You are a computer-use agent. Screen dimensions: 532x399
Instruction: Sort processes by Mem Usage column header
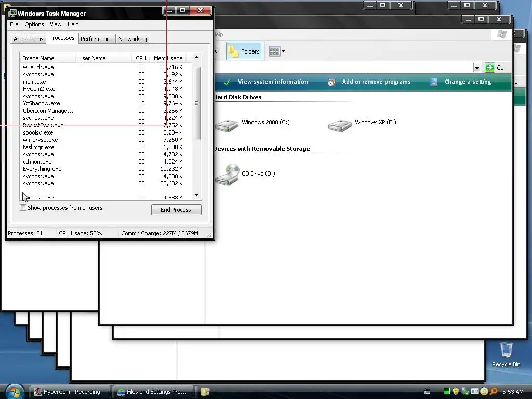click(x=168, y=58)
